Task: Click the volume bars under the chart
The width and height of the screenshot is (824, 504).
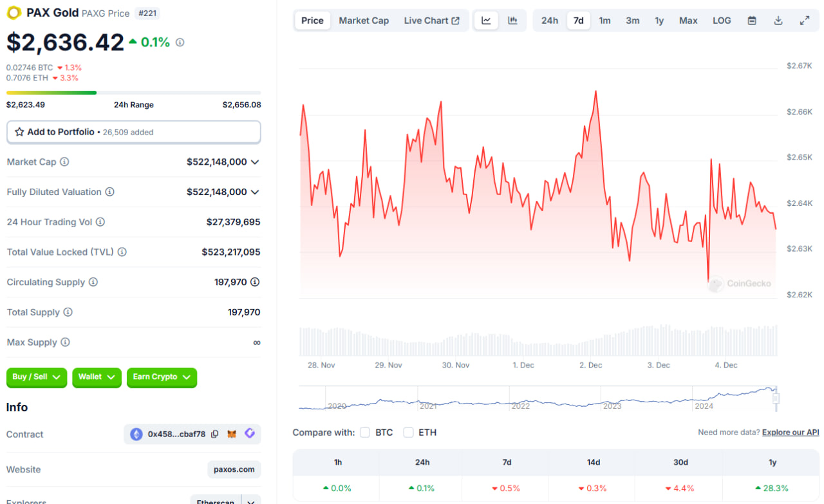Action: [x=538, y=341]
